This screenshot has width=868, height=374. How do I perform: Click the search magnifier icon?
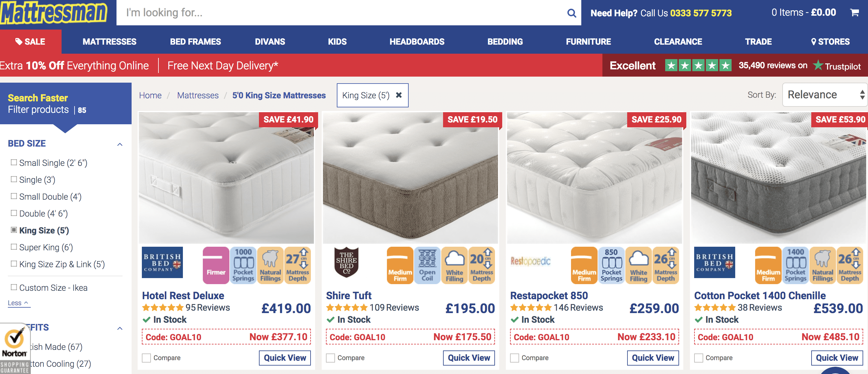pyautogui.click(x=571, y=13)
